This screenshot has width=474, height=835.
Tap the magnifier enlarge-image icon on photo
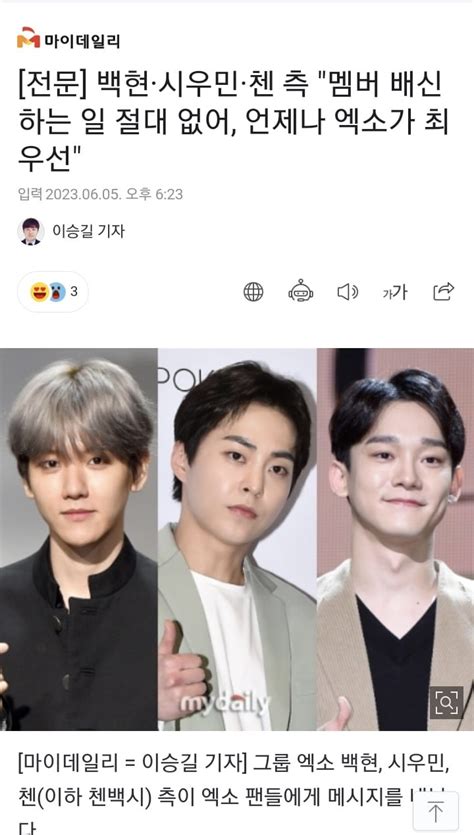(x=446, y=702)
